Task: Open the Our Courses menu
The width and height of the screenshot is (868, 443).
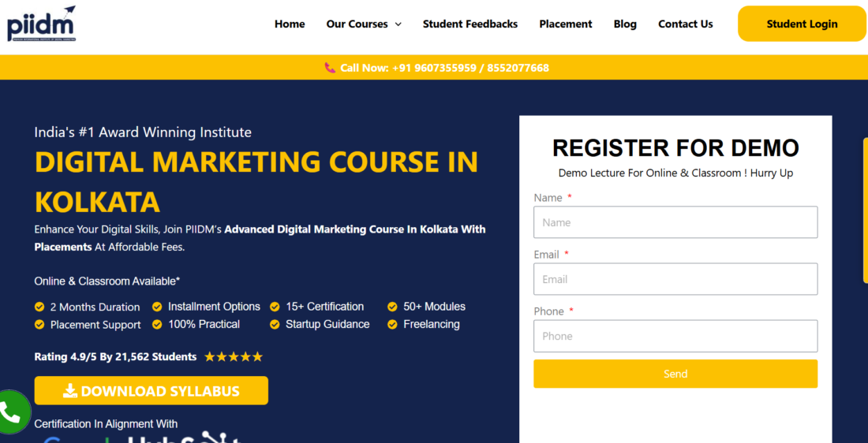Action: (x=357, y=24)
